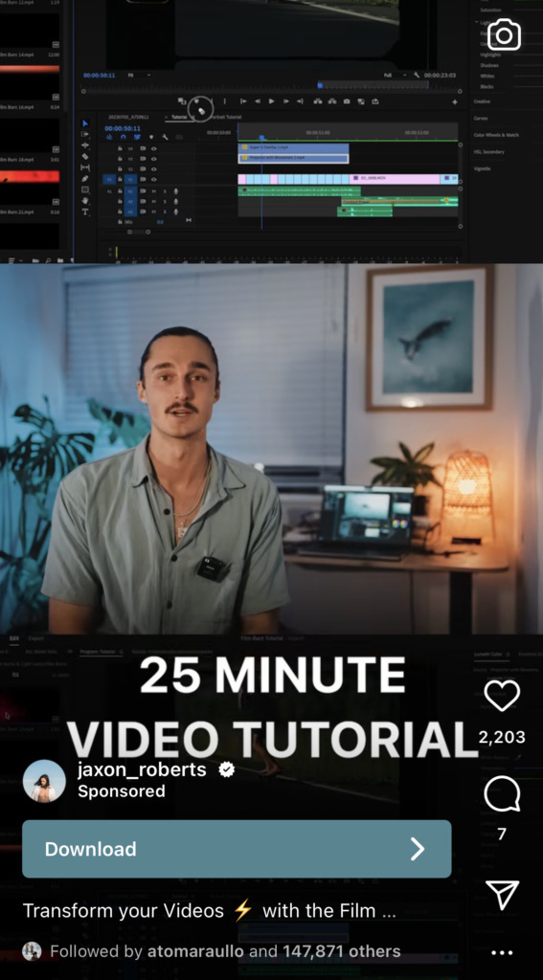Image resolution: width=543 pixels, height=980 pixels.
Task: View the 2,203 likes count
Action: click(x=502, y=738)
